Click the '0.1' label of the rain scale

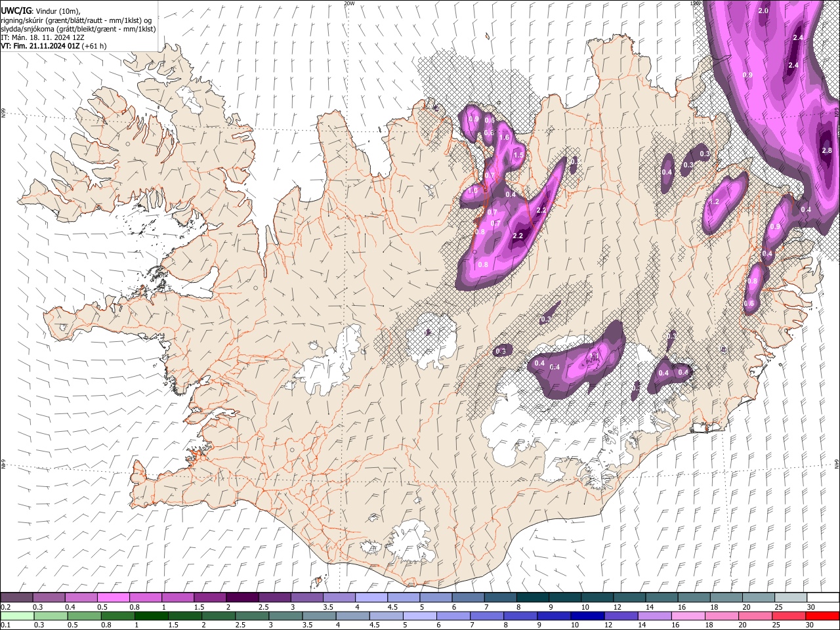point(6,625)
